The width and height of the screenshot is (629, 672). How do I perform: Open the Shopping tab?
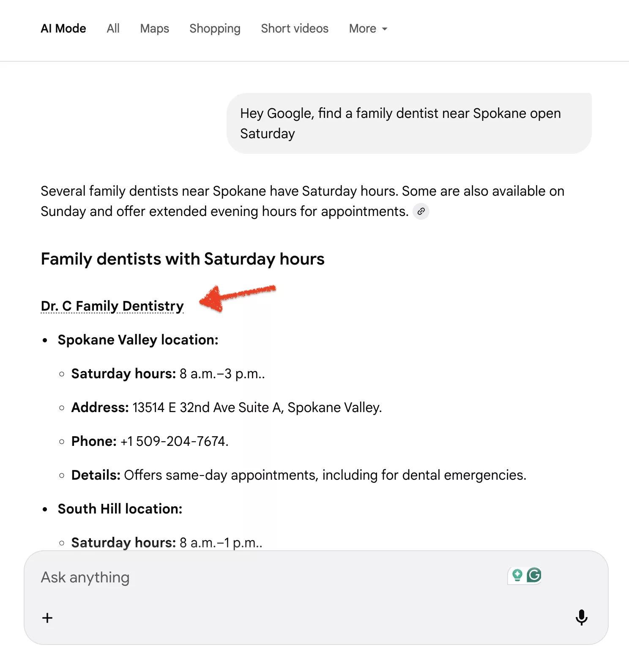coord(215,28)
